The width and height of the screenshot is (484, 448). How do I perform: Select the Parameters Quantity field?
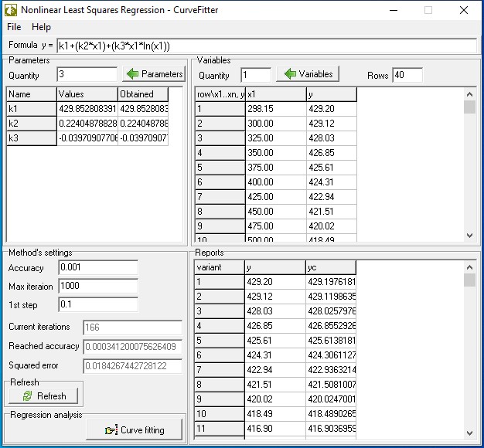tap(87, 75)
